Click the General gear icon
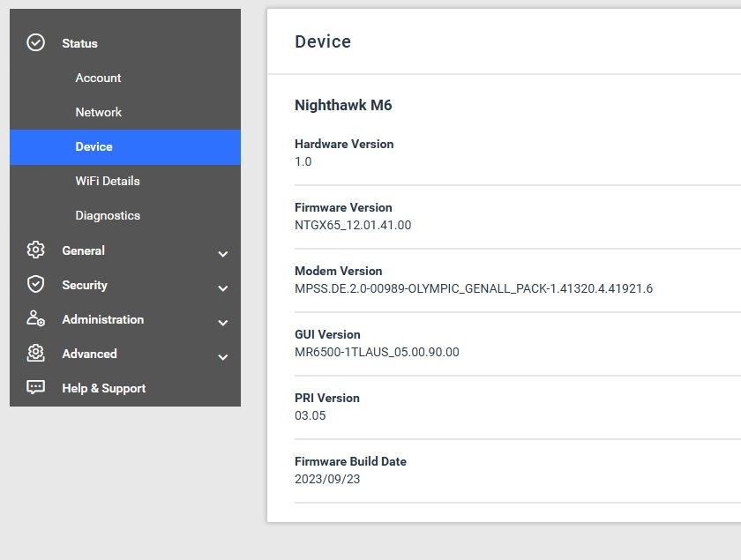Image resolution: width=741 pixels, height=560 pixels. 35,250
